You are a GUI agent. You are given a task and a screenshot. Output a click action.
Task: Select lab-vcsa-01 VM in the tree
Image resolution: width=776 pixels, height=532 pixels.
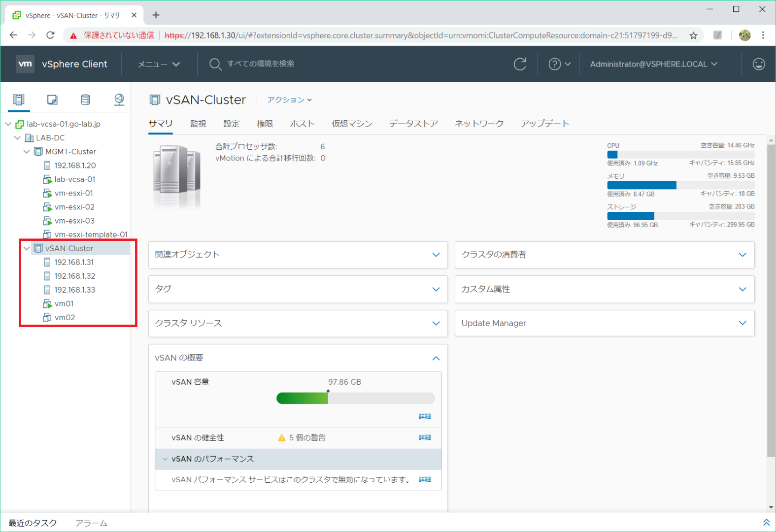point(74,179)
